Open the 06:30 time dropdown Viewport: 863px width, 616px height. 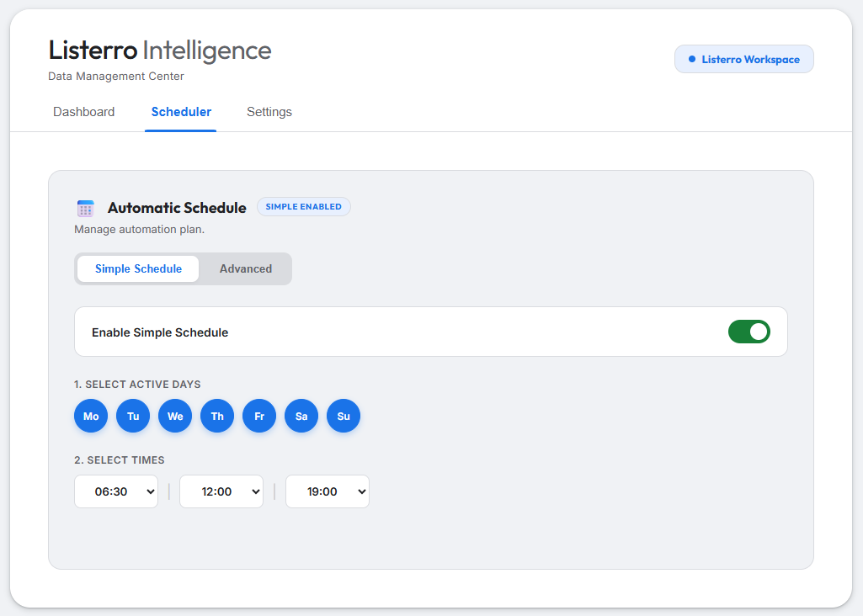pyautogui.click(x=116, y=491)
